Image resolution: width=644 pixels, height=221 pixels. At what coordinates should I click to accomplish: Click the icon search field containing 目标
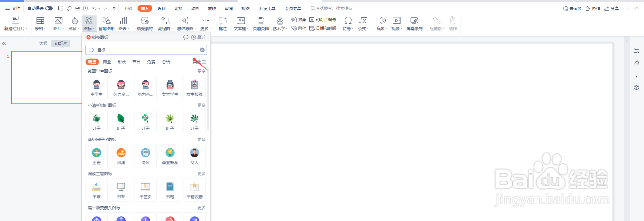(x=146, y=50)
